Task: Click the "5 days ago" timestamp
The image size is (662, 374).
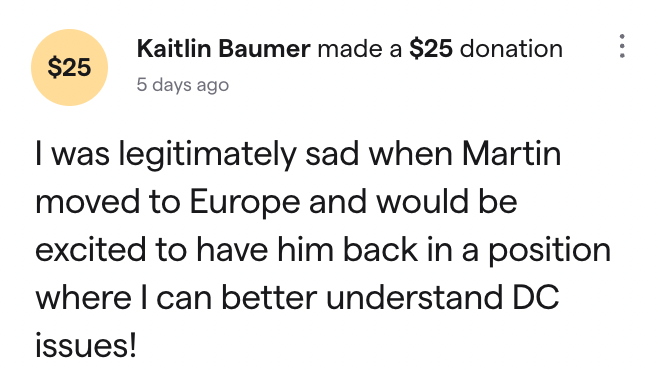Action: [183, 85]
